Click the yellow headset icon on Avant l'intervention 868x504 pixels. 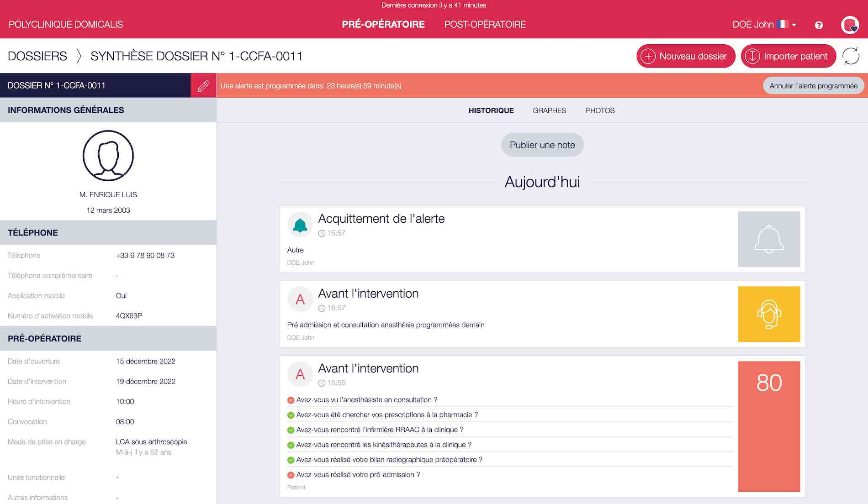[769, 314]
